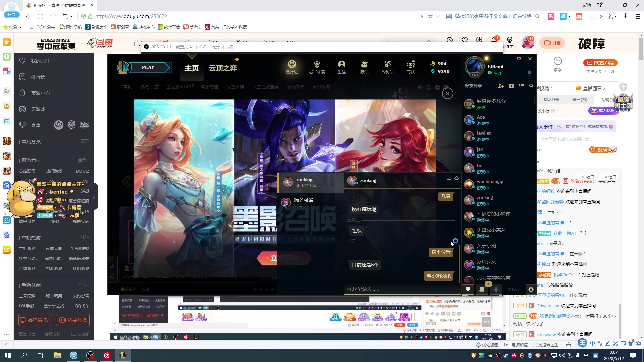Screen dimensions: 644x362
Task: Show all 手游休闲 categories via 全部+
Action: (x=83, y=285)
